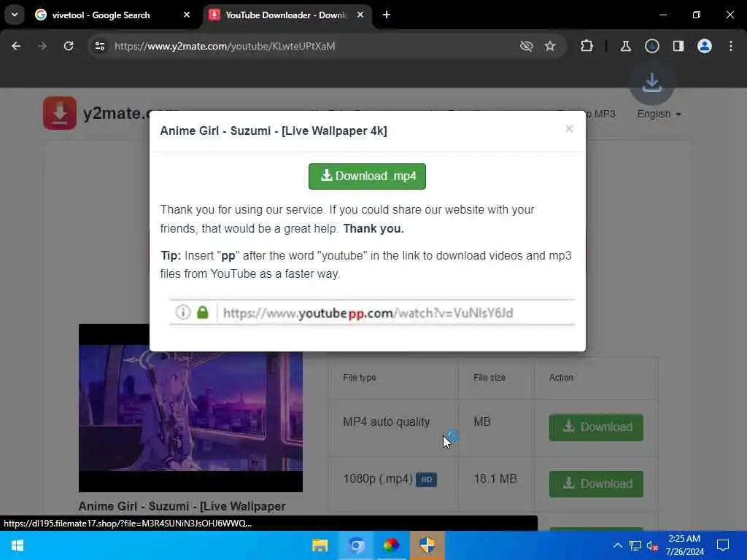Open site information settings icon
This screenshot has height=560, width=747.
100,46
